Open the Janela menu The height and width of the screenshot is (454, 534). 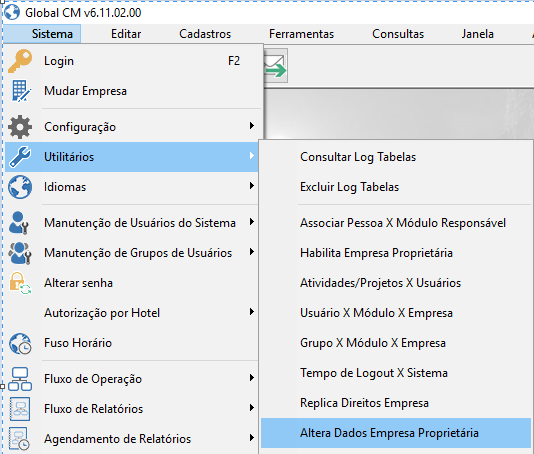[477, 34]
